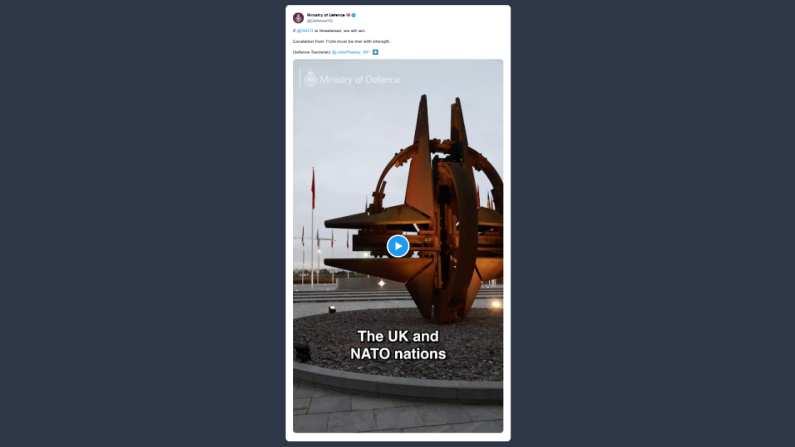Click the 'The UK and NATO nations' caption
The height and width of the screenshot is (447, 795).
[x=398, y=345]
